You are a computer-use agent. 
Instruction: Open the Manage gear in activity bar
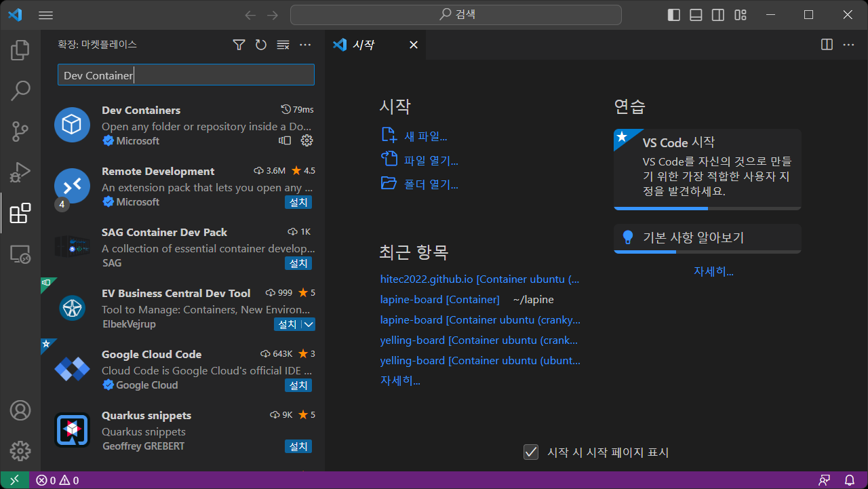tap(20, 450)
